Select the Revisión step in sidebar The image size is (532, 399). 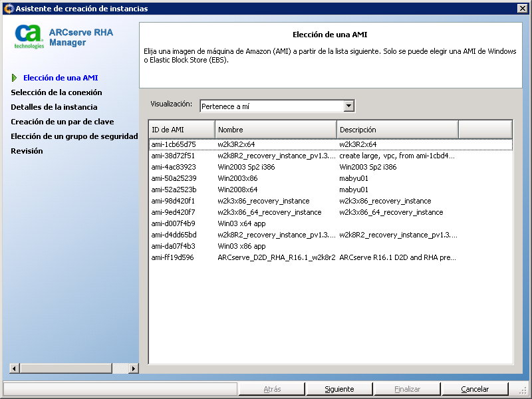coord(27,151)
